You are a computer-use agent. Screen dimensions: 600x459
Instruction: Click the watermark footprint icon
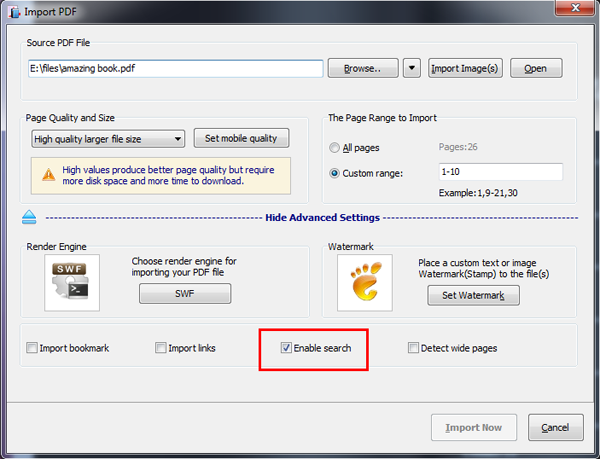(x=365, y=282)
